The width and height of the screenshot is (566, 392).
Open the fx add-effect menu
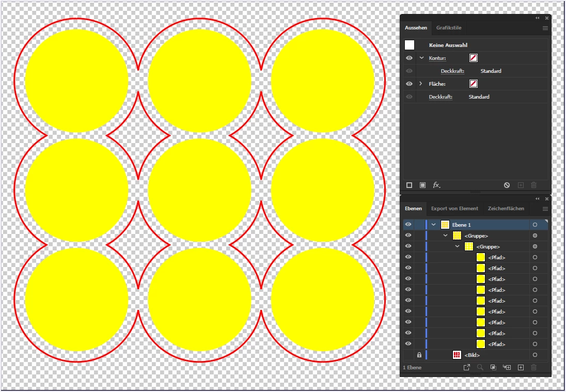(x=437, y=185)
